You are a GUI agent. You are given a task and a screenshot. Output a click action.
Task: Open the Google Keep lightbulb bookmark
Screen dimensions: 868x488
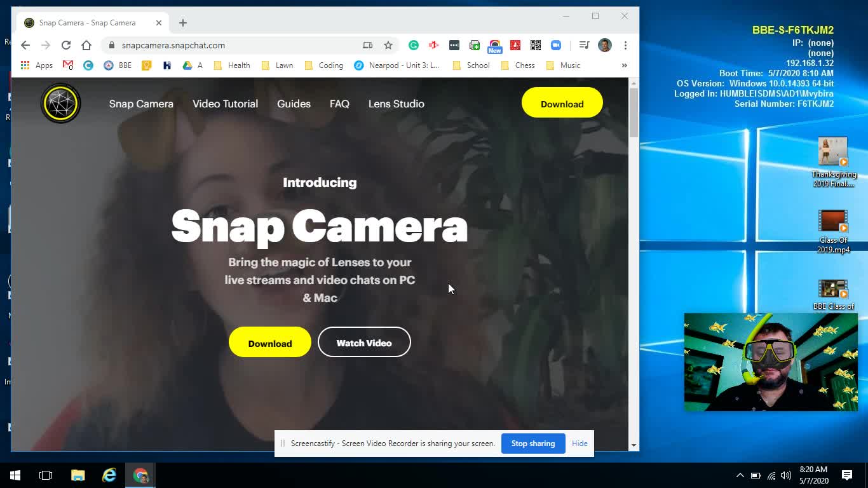[147, 65]
